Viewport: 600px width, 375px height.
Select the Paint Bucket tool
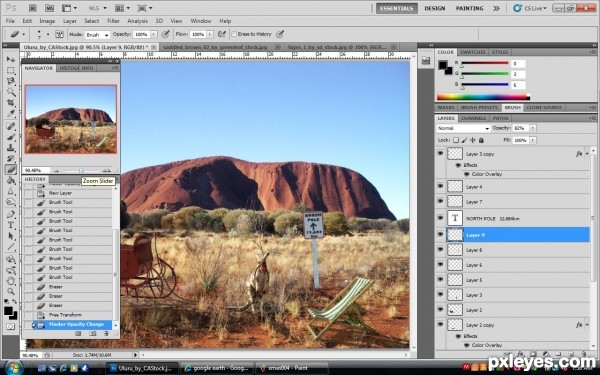(10, 180)
